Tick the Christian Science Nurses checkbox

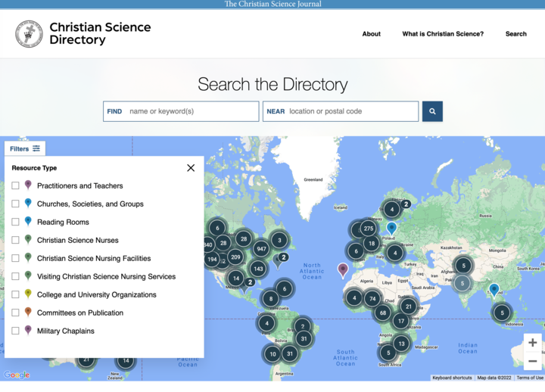[x=15, y=240]
